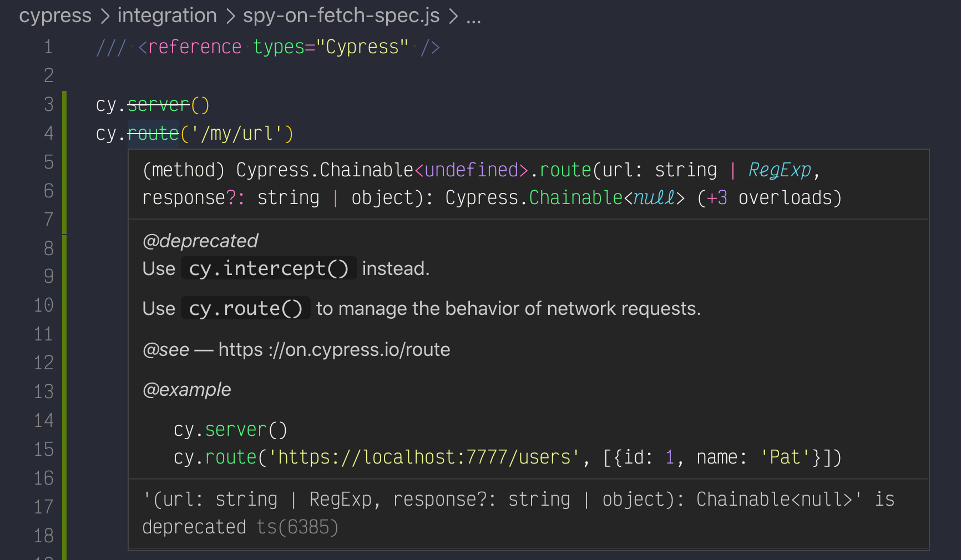This screenshot has height=560, width=961.
Task: Click the deprecated server call on line 3
Action: point(159,104)
